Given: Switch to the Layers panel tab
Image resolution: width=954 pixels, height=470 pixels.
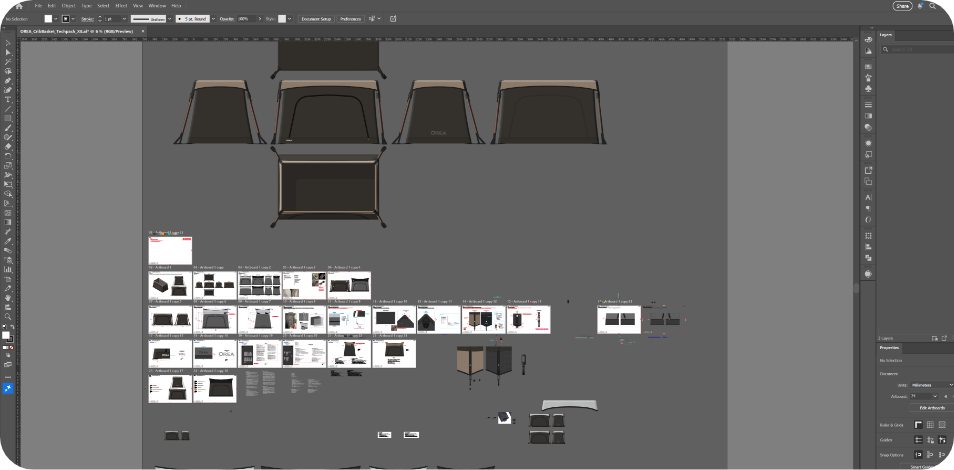Looking at the screenshot, I should point(886,34).
